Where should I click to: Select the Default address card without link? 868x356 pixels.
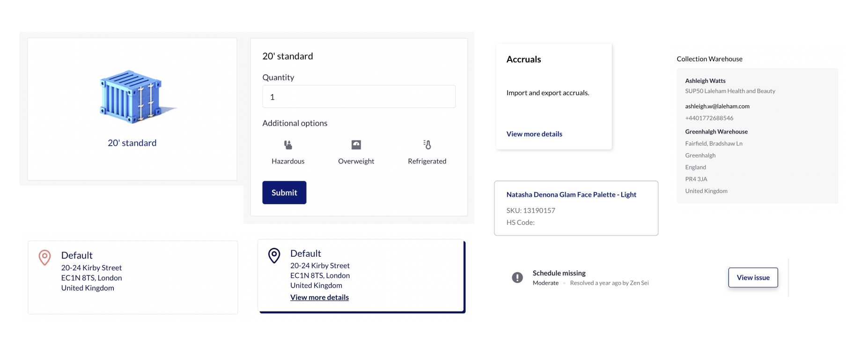(132, 277)
